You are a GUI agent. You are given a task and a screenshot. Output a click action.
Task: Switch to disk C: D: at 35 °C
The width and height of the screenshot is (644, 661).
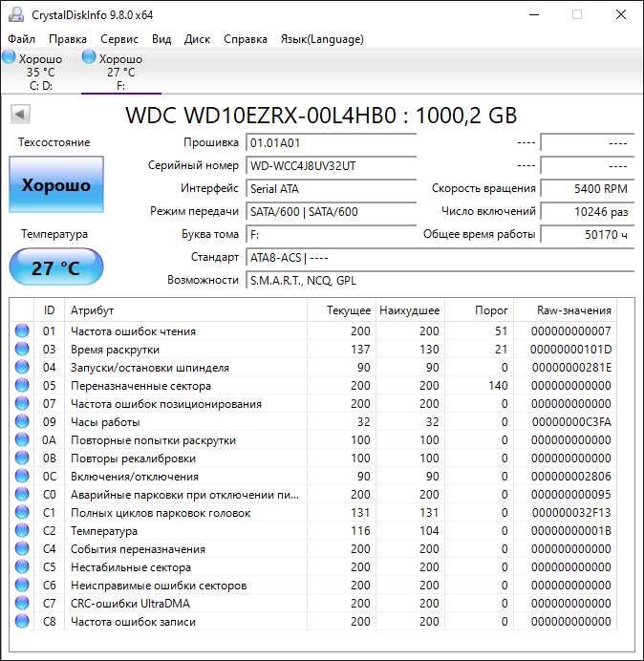[40, 71]
